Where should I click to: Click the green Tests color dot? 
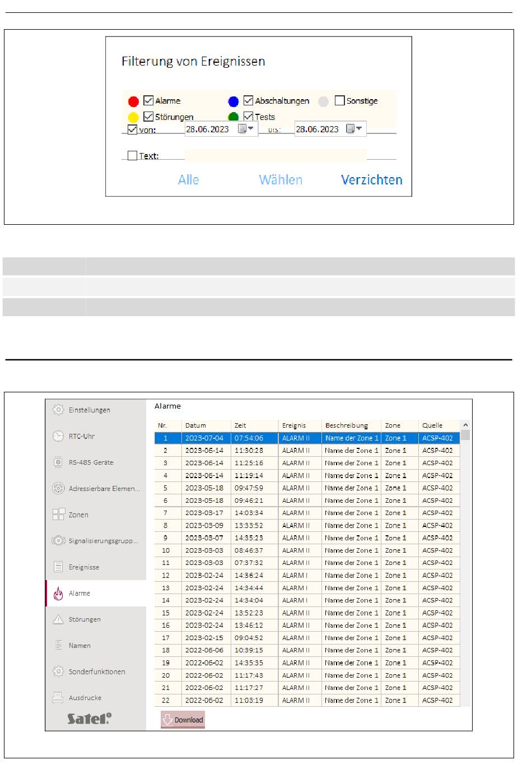(x=234, y=117)
